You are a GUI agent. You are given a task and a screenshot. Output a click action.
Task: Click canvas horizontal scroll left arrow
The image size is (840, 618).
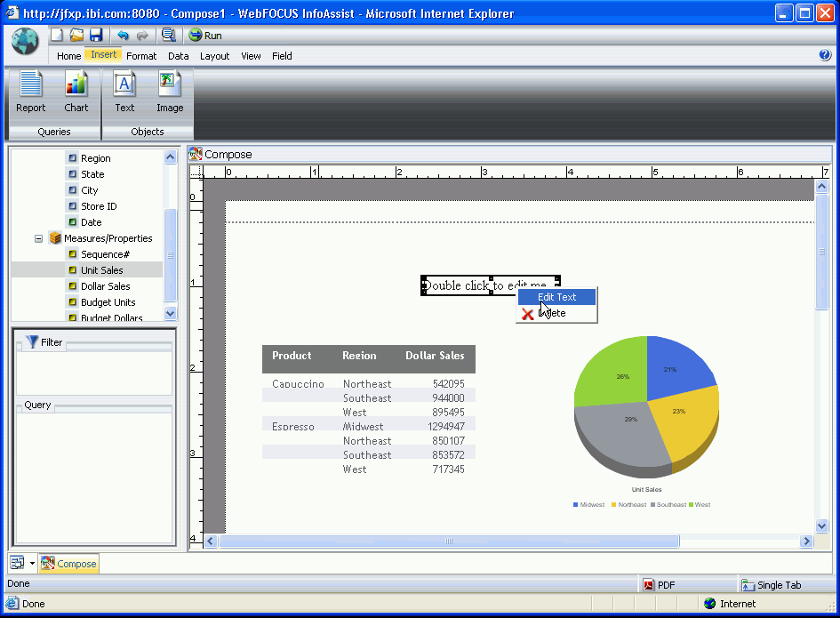[x=211, y=542]
